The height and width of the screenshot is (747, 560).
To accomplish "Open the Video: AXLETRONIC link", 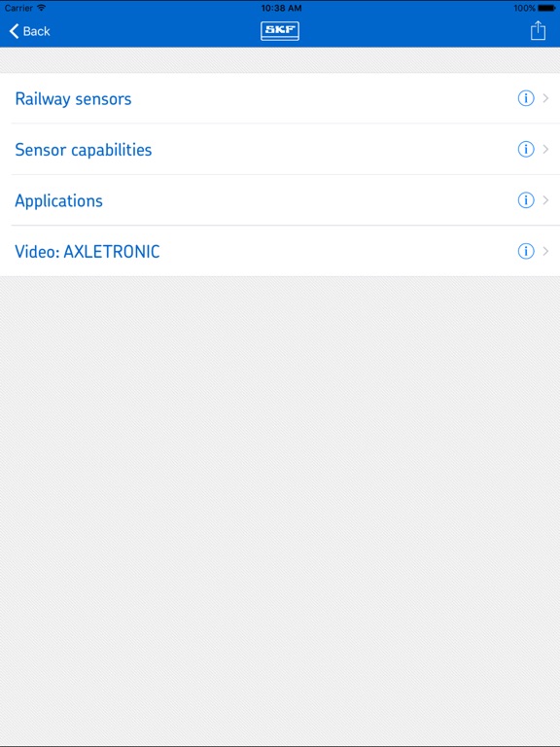I will 280,251.
